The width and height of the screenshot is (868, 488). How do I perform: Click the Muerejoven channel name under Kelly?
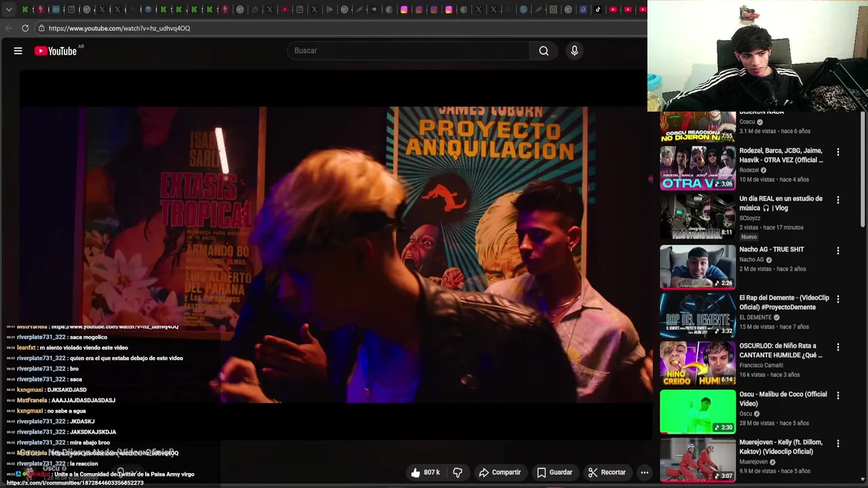pos(753,462)
